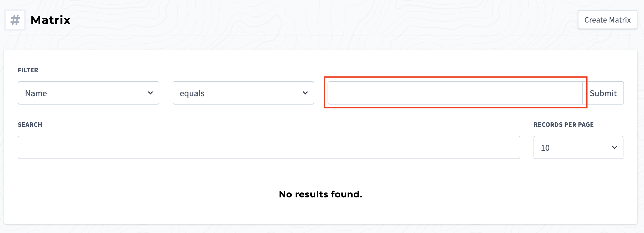The height and width of the screenshot is (233, 644).
Task: Click the FILTER section label
Action: pos(28,70)
